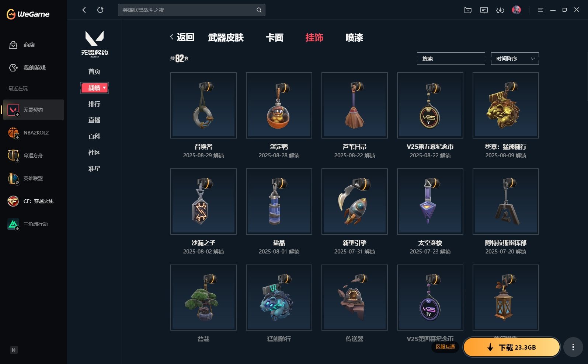Viewport: 588px width, 364px height.
Task: Open the download manager icon
Action: click(500, 10)
